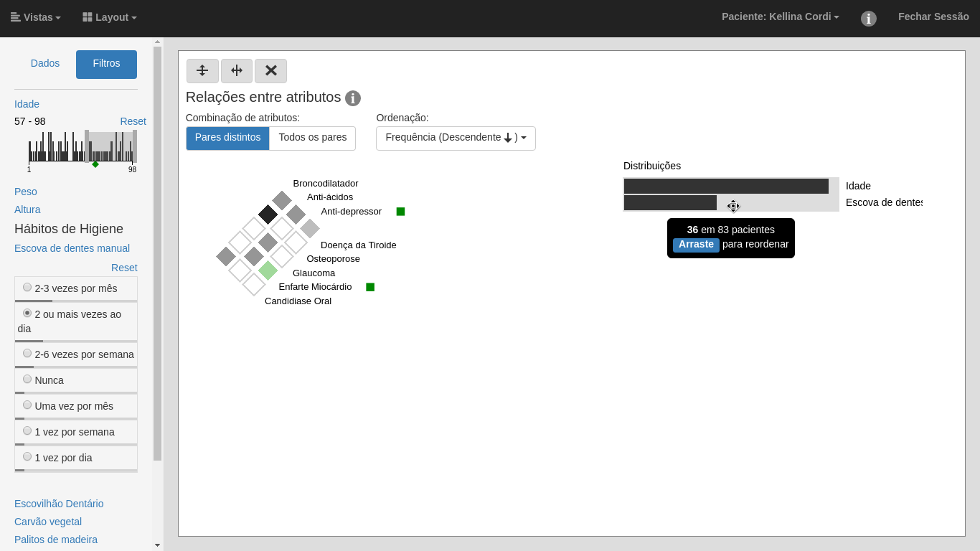
Task: Click the Idade distribution bar
Action: coord(726,186)
